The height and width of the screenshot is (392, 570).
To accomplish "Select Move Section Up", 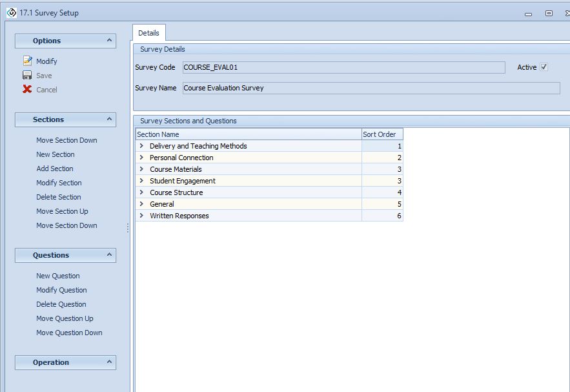I will tap(62, 211).
